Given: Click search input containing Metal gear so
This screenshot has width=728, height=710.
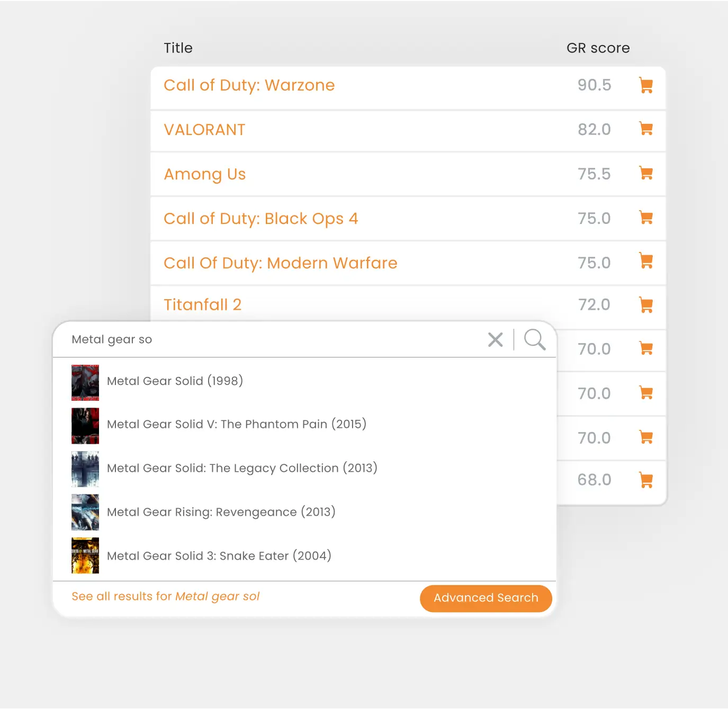Looking at the screenshot, I should pyautogui.click(x=270, y=339).
